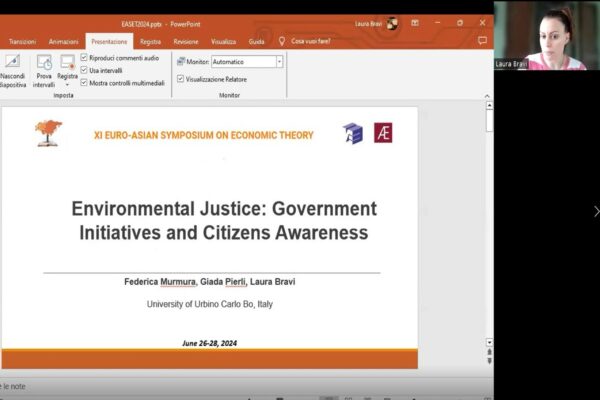This screenshot has height=400, width=600.
Task: Start Prova intervalli rehearsal timing
Action: pos(44,62)
